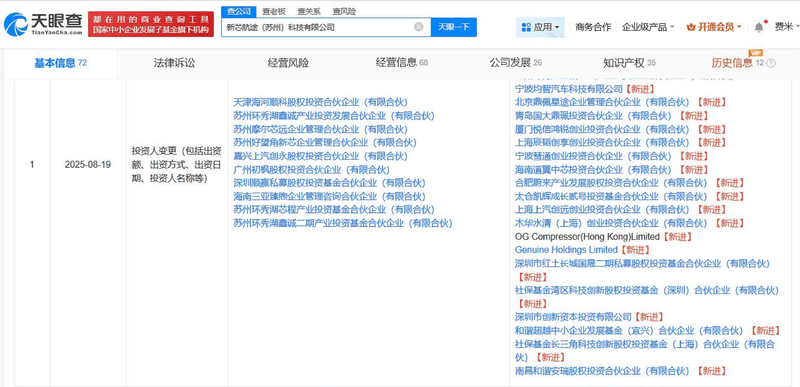Click the membership crown icon

tap(691, 27)
